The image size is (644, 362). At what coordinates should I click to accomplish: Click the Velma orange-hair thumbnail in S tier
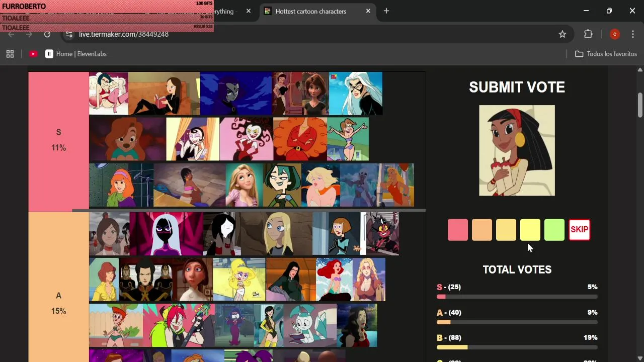(121, 185)
